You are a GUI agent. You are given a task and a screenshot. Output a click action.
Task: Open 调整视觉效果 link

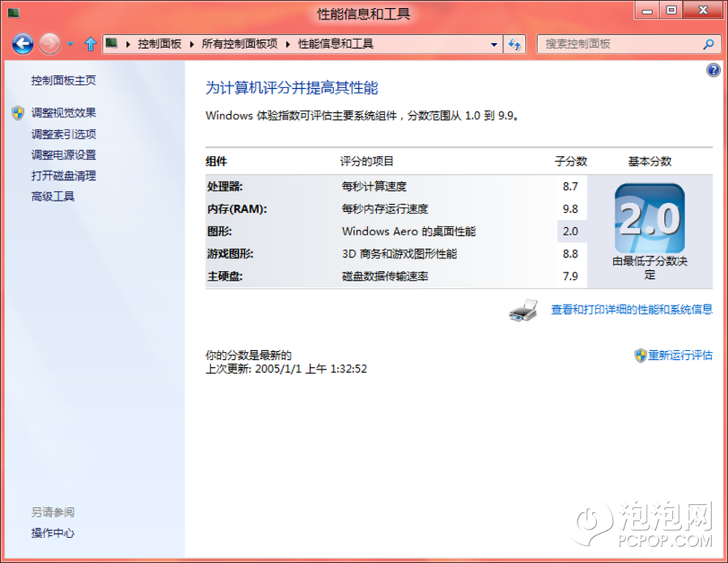(x=63, y=112)
